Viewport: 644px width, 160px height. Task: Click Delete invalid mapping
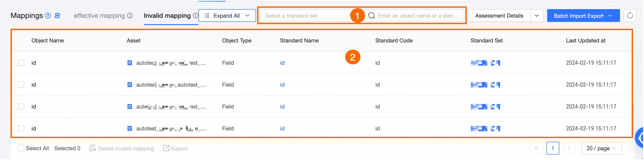pos(121,148)
